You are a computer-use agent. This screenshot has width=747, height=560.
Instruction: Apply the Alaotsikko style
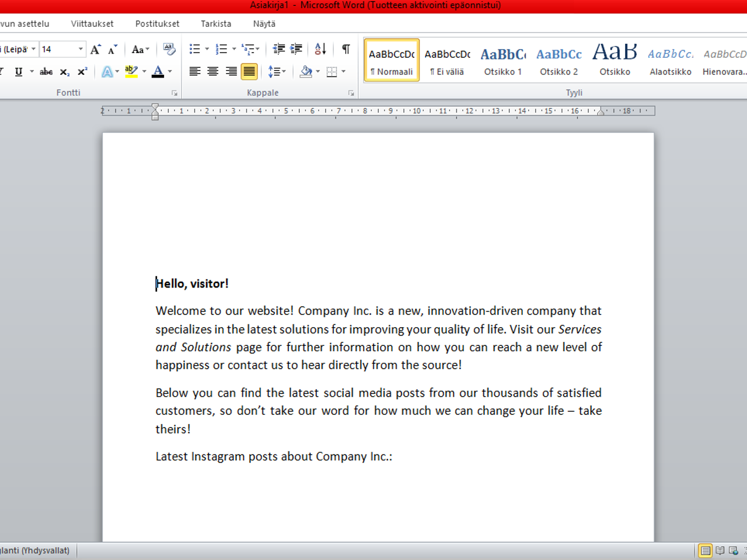point(671,60)
